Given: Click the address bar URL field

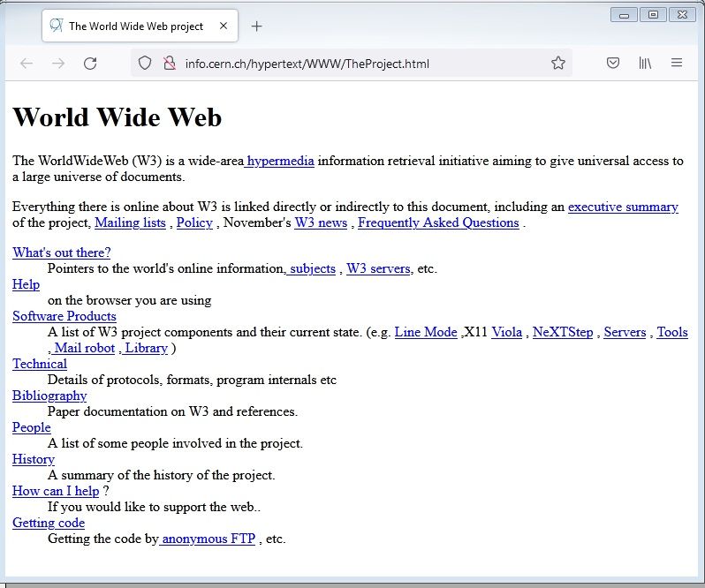Looking at the screenshot, I should [x=353, y=63].
